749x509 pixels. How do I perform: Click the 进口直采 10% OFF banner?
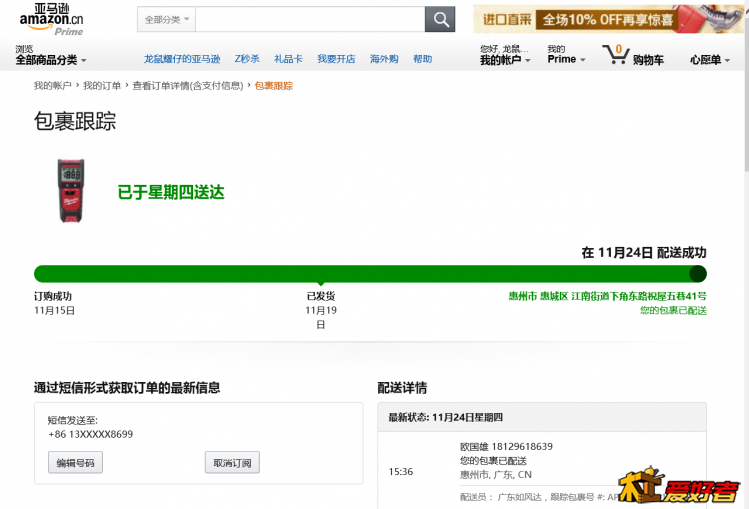point(608,19)
